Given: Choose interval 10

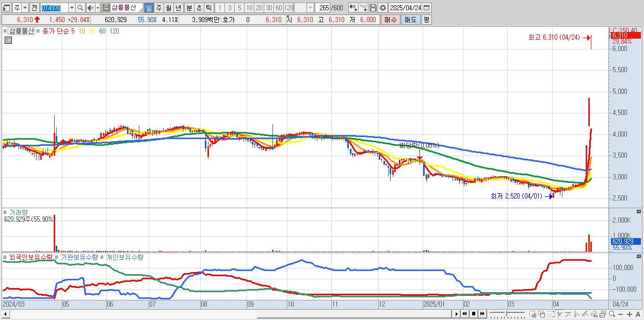Looking at the screenshot, I should pos(249,8).
